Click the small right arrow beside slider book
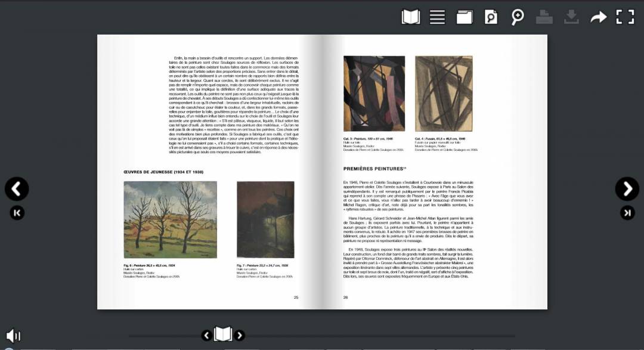Screen dimensions: 644x350 pyautogui.click(x=240, y=335)
